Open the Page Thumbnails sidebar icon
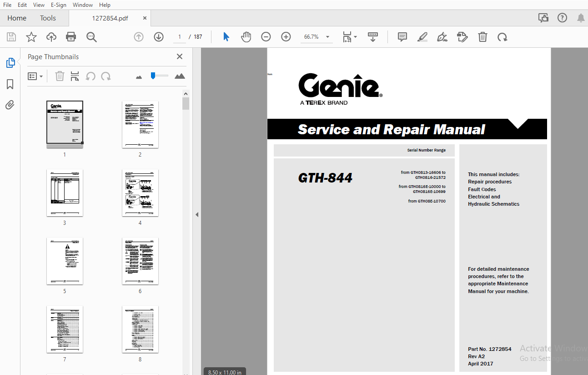588x375 pixels. (x=10, y=63)
